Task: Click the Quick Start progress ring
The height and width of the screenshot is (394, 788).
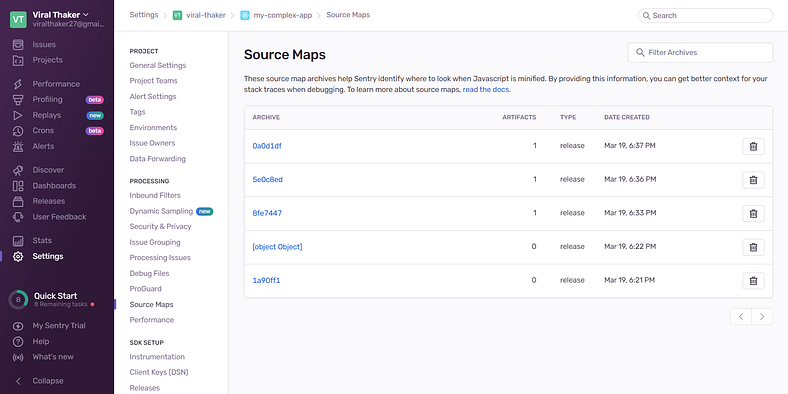Action: click(x=18, y=300)
